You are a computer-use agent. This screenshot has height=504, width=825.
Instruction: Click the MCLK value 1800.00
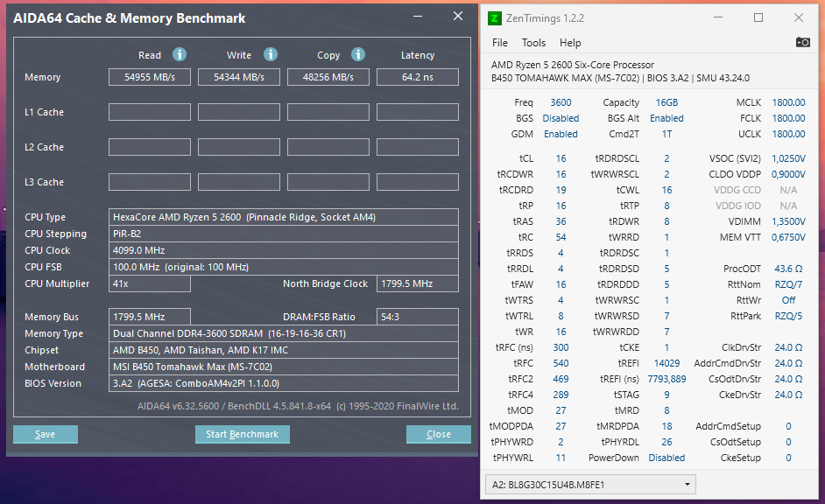point(788,102)
